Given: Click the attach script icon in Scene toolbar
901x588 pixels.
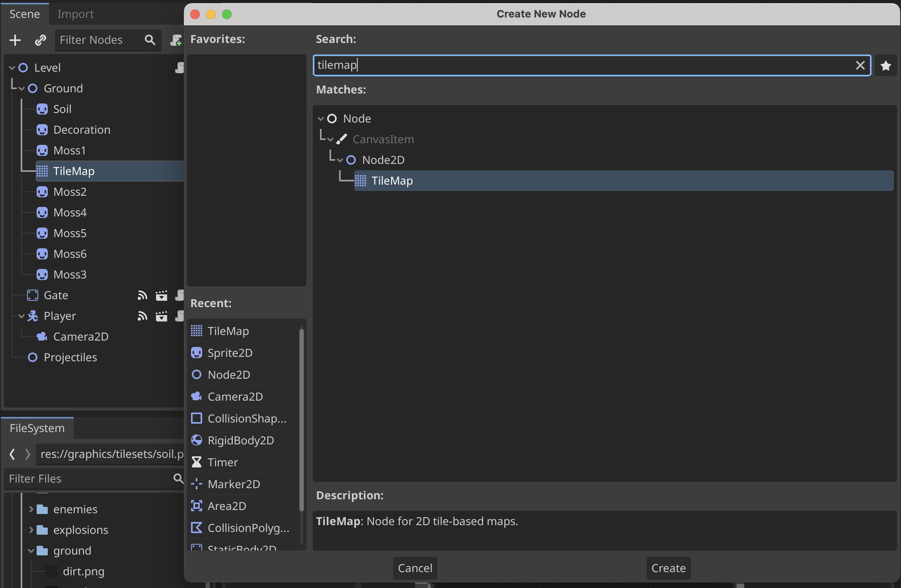Looking at the screenshot, I should tap(176, 40).
